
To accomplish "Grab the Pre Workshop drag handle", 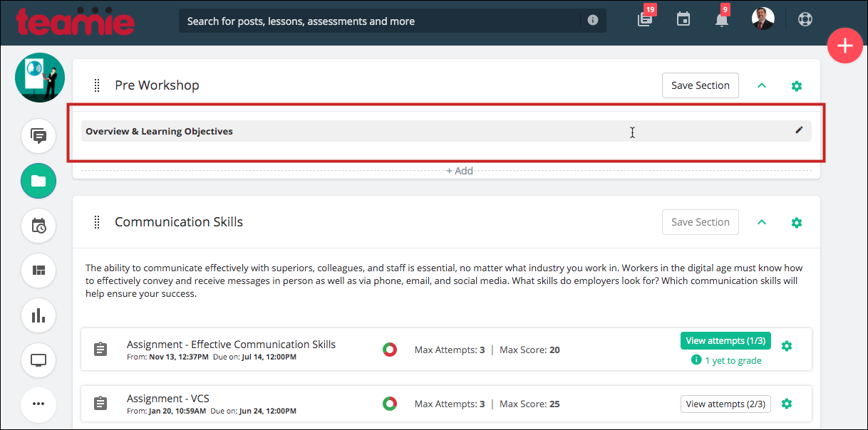I will click(97, 85).
